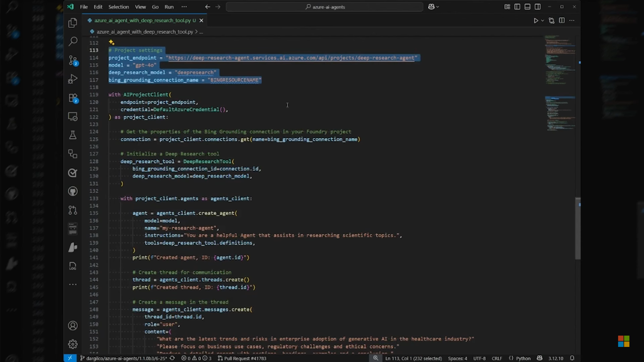
Task: Click the VS Code logo icon
Action: point(70,7)
